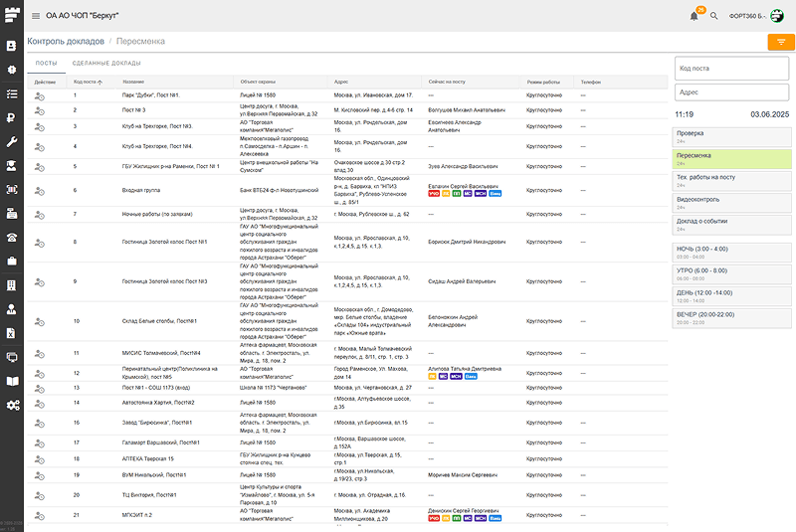
Task: Open the orange filter button
Action: point(780,42)
